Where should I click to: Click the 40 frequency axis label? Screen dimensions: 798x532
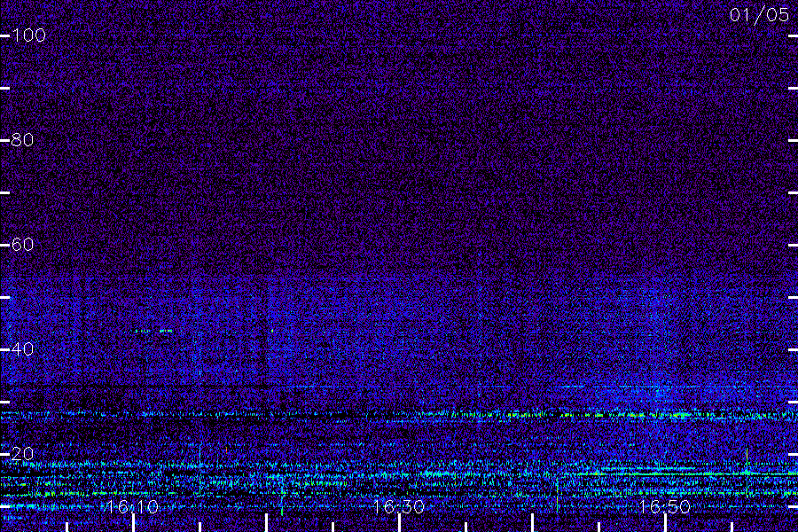pos(22,349)
